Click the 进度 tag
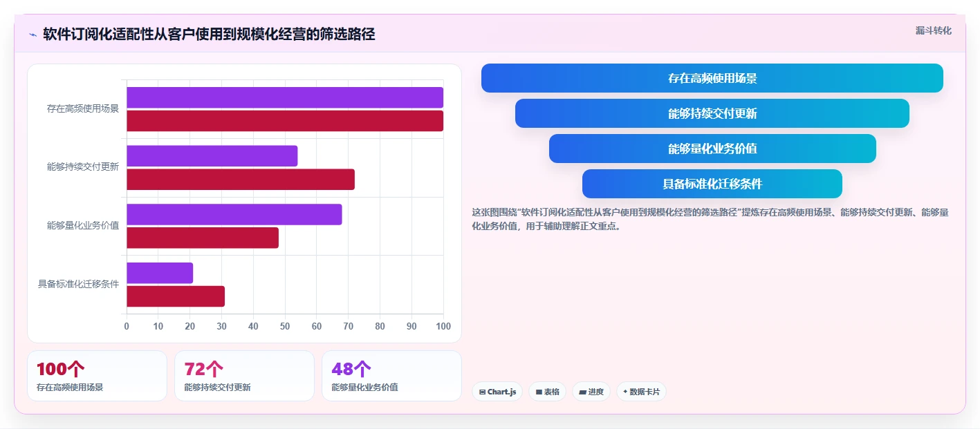Viewport: 980px width, 429px height. 591,392
